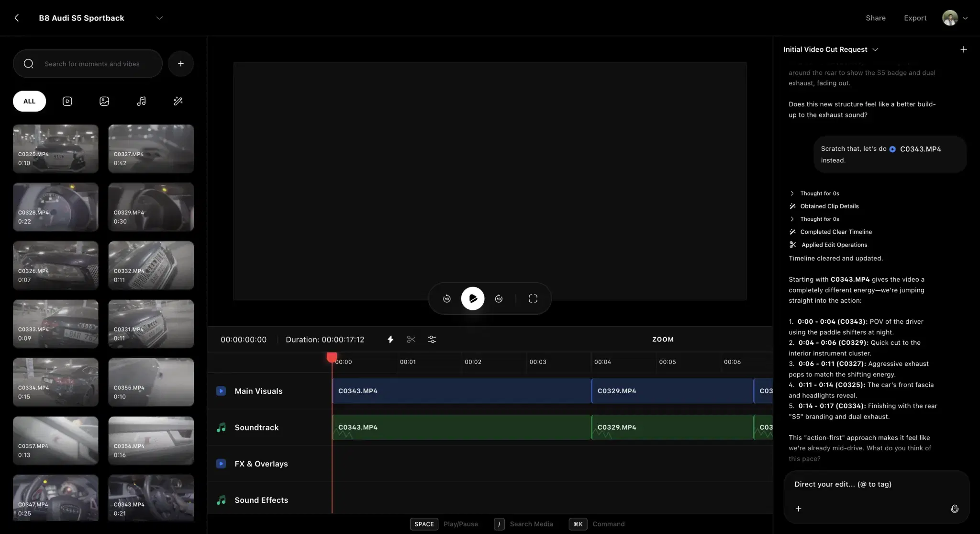The image size is (980, 534).
Task: Click the C0343.MP4 tag in the chat message
Action: coord(915,149)
